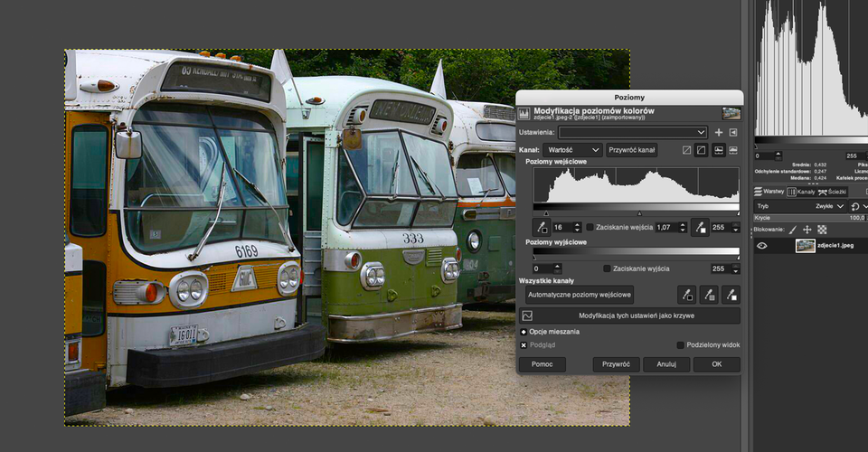Switch histogram to linear mode icon
This screenshot has width=868, height=452.
point(686,150)
